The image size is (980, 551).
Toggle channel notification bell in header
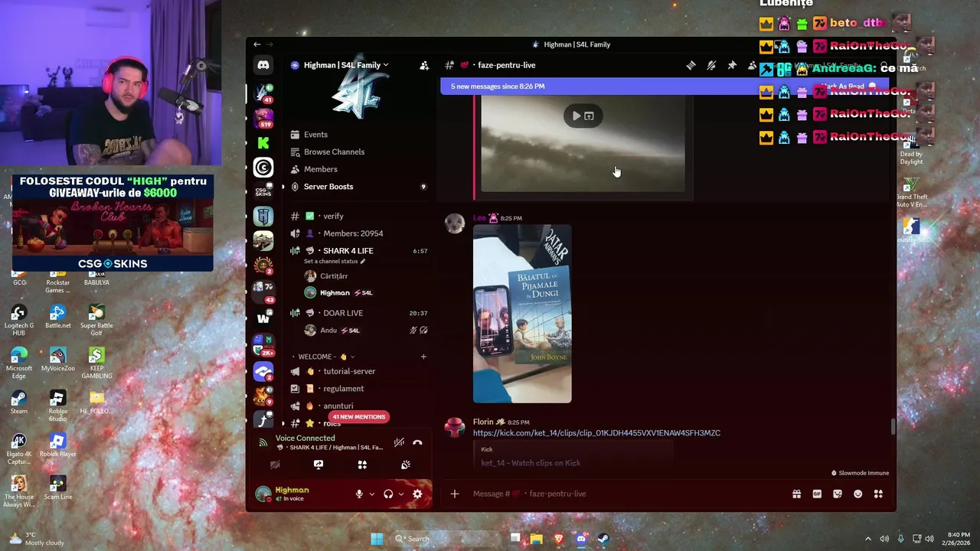711,66
